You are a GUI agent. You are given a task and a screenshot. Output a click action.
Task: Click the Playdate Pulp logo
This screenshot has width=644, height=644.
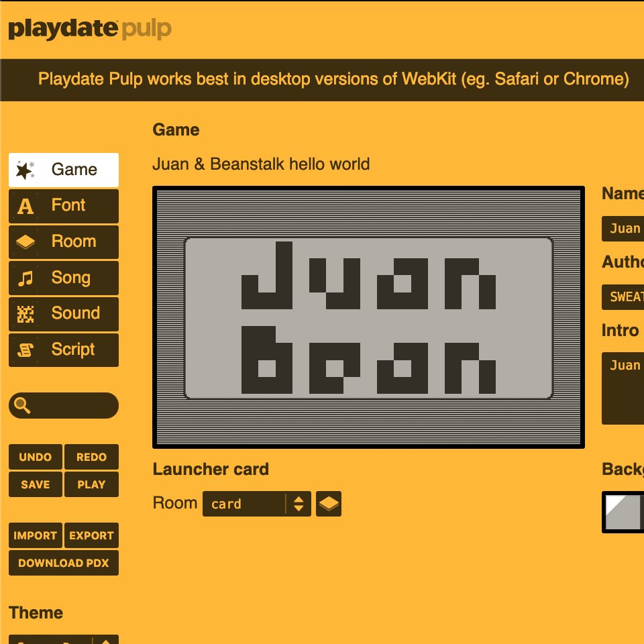coord(89,30)
